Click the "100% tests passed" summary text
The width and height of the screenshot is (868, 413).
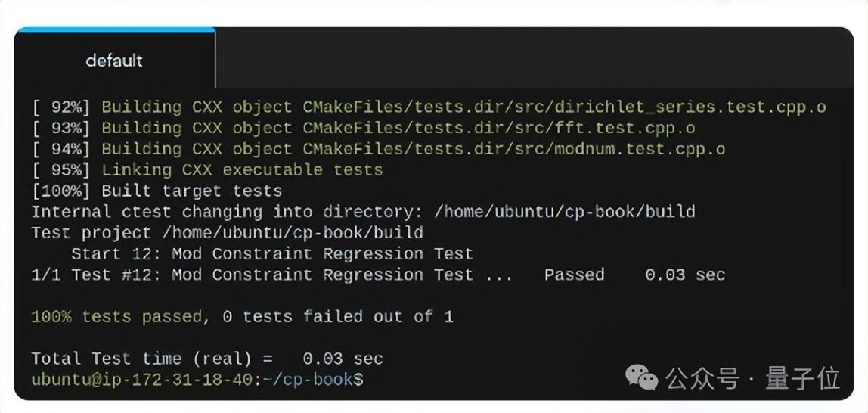116,316
